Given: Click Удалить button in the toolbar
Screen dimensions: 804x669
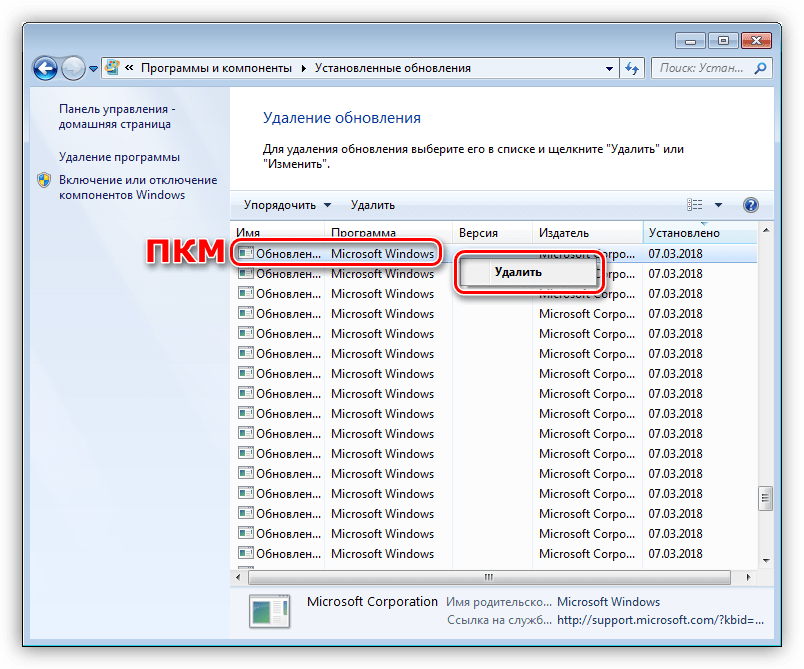Looking at the screenshot, I should pyautogui.click(x=372, y=205).
